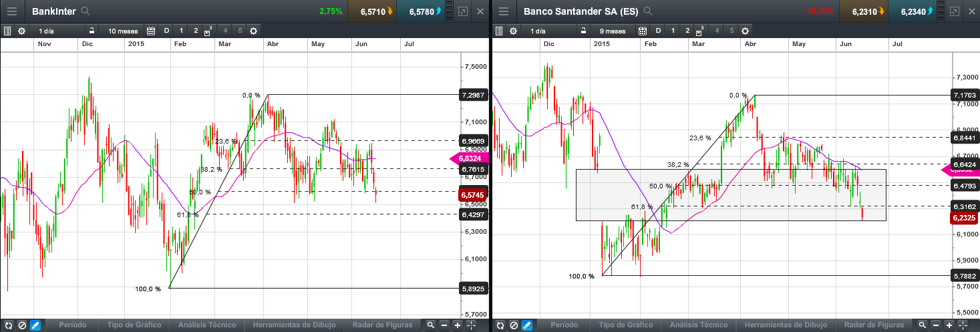Select the blue pencil tool in BankInter chart
980x332 pixels.
coord(35,325)
